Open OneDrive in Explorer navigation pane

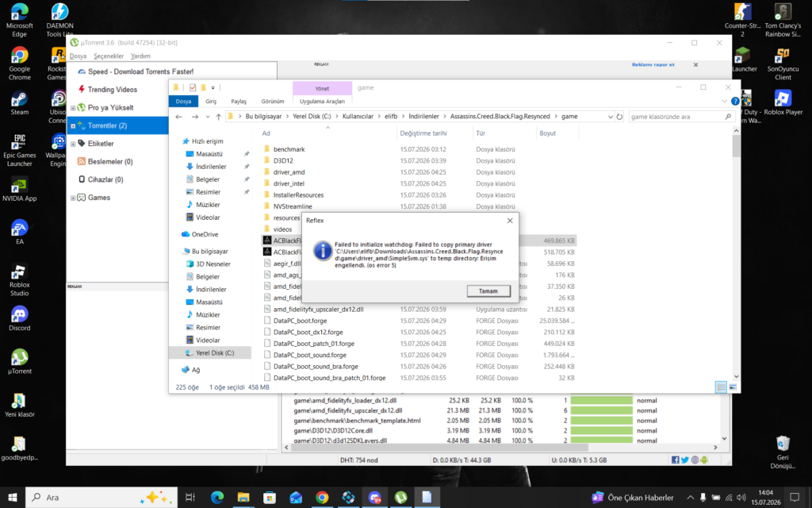(205, 234)
